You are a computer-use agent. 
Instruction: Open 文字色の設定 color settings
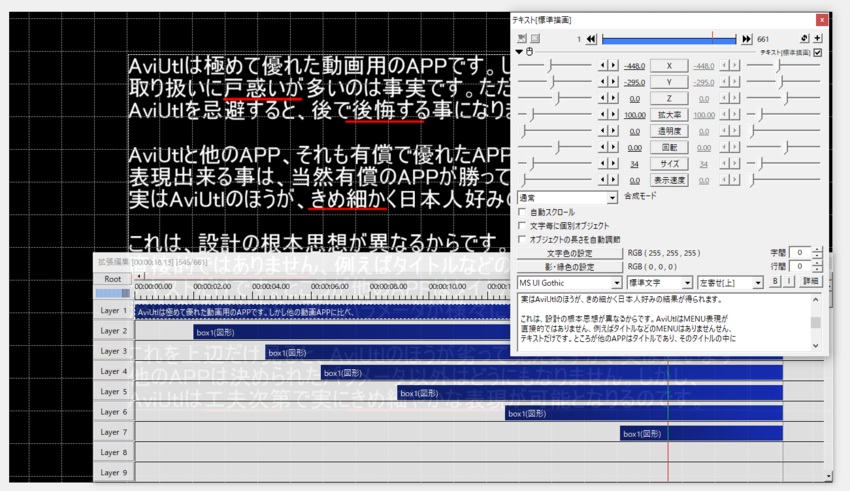point(569,253)
